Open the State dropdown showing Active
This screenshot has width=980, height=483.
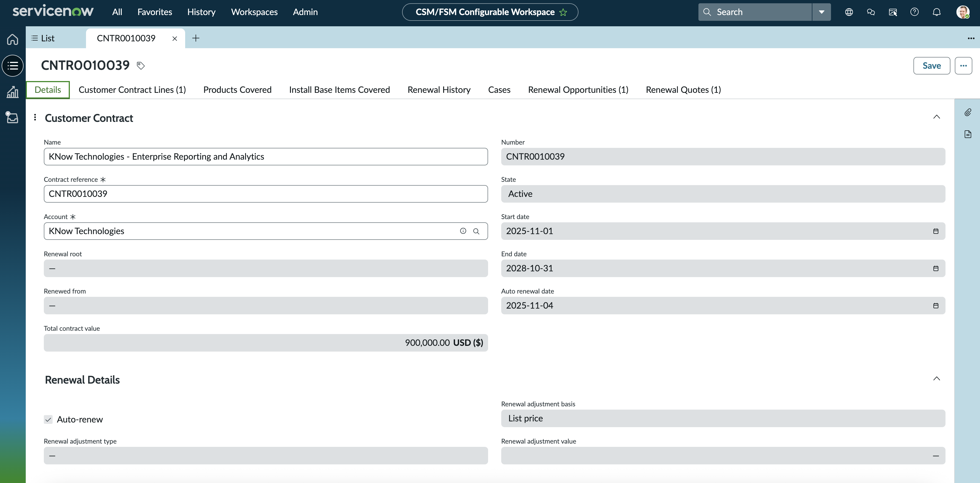(x=723, y=194)
